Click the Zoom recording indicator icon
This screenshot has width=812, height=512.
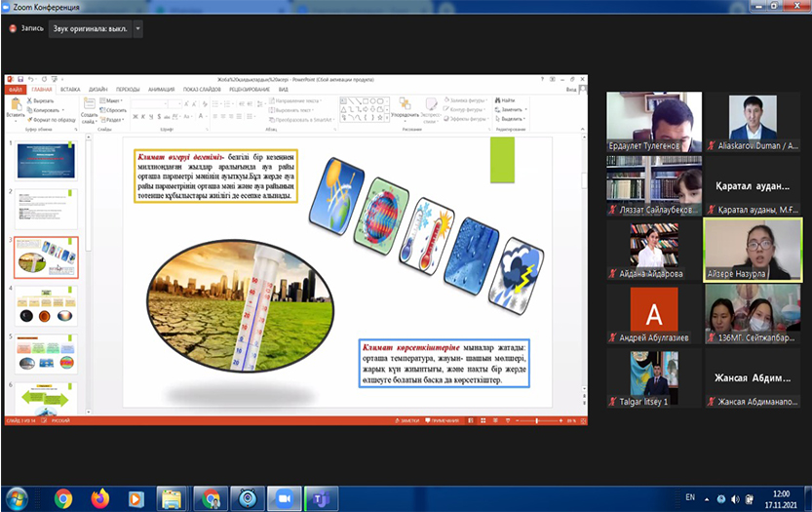point(13,29)
